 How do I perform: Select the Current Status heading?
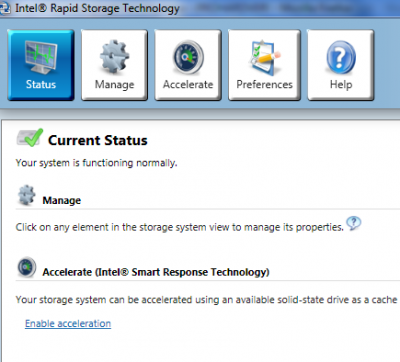tap(98, 140)
